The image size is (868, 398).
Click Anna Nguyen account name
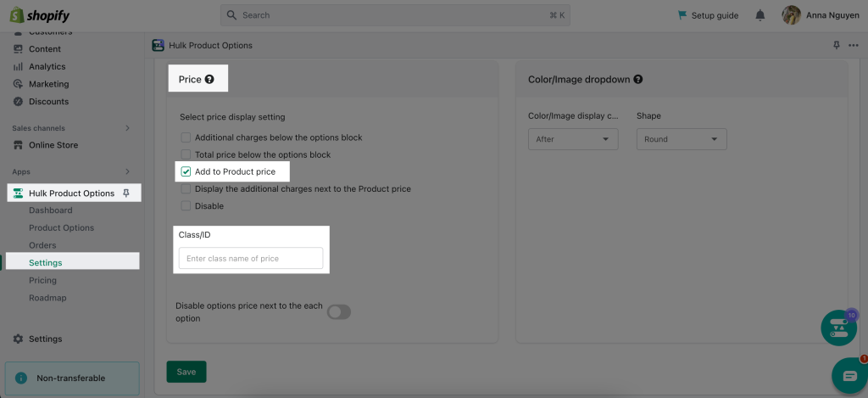pos(832,15)
